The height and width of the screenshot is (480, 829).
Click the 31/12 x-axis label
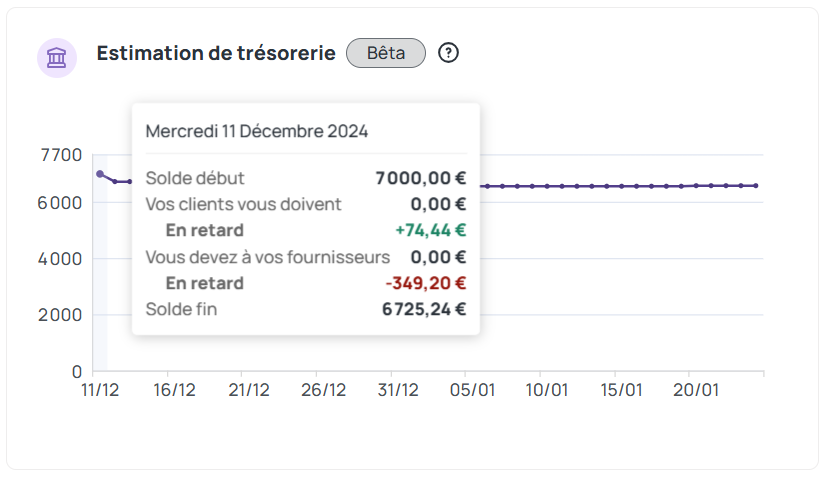pos(398,390)
